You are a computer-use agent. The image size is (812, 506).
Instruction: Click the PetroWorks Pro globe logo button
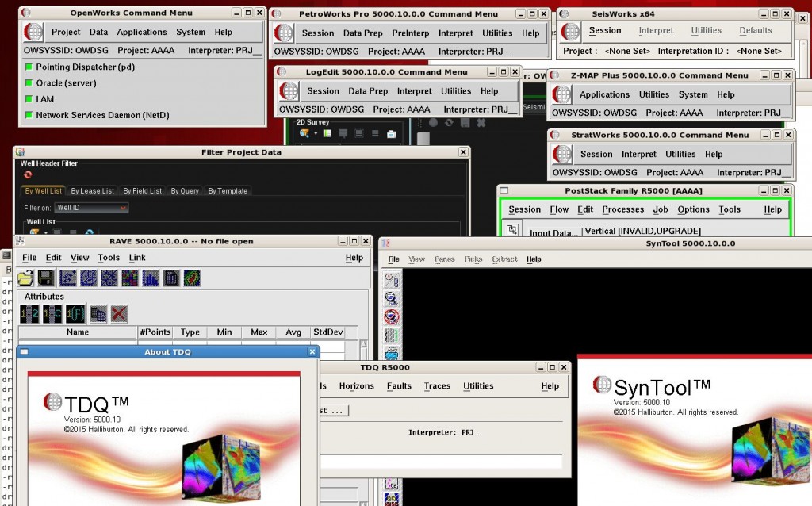click(284, 33)
